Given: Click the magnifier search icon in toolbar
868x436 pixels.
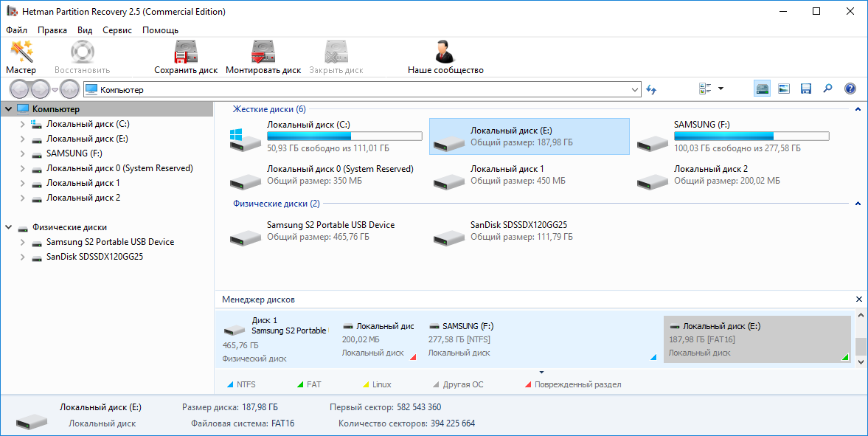Looking at the screenshot, I should [x=827, y=89].
